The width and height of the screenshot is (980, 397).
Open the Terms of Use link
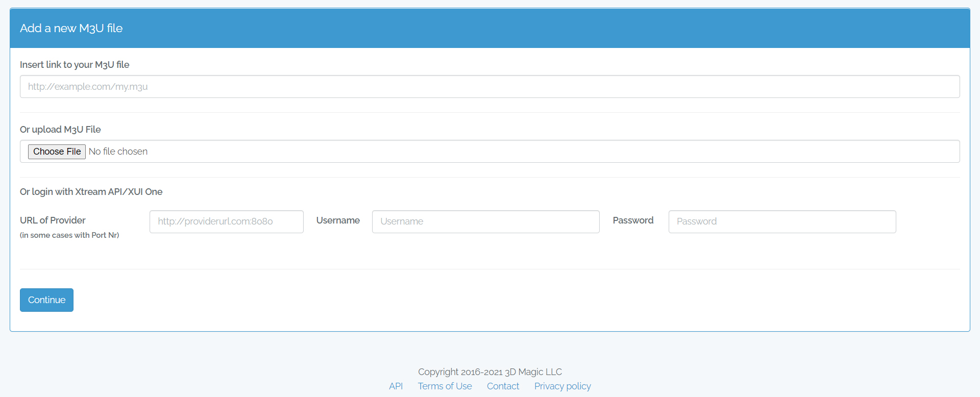[x=445, y=386]
